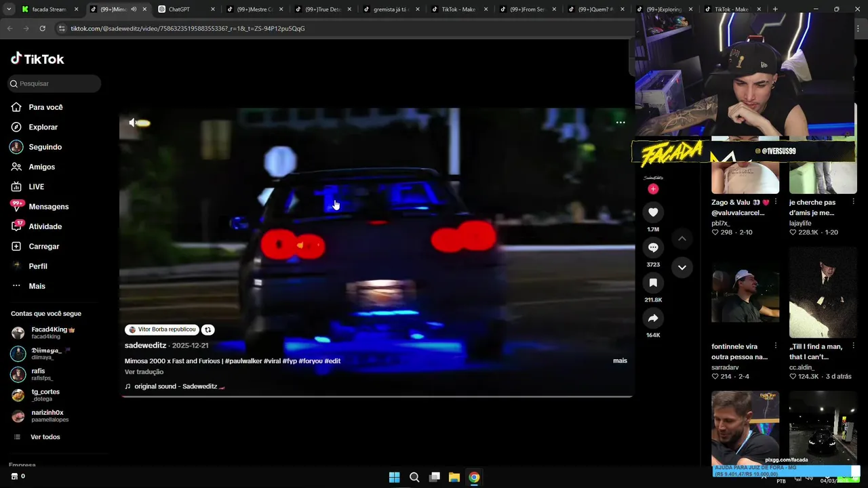The height and width of the screenshot is (488, 868).
Task: Open comments via the speech bubble icon
Action: [x=653, y=247]
